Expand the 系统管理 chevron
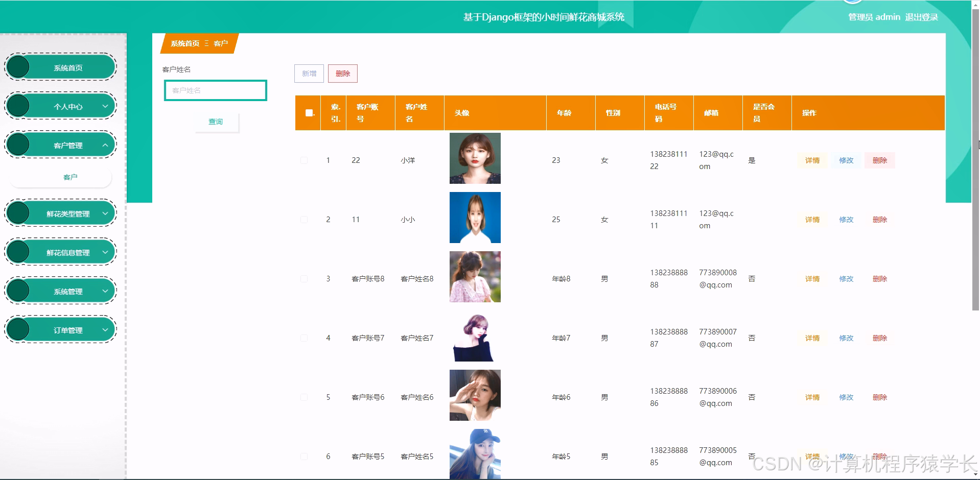This screenshot has height=480, width=980. [x=105, y=291]
